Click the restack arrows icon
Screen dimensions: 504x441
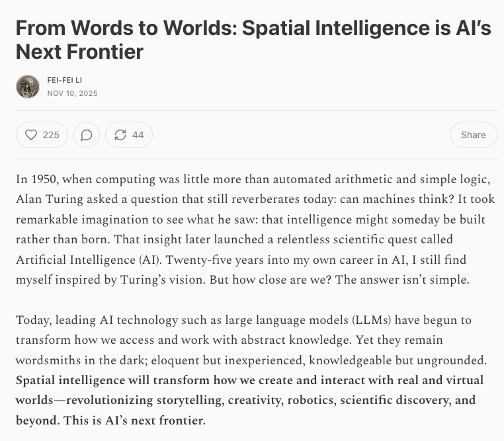point(120,135)
